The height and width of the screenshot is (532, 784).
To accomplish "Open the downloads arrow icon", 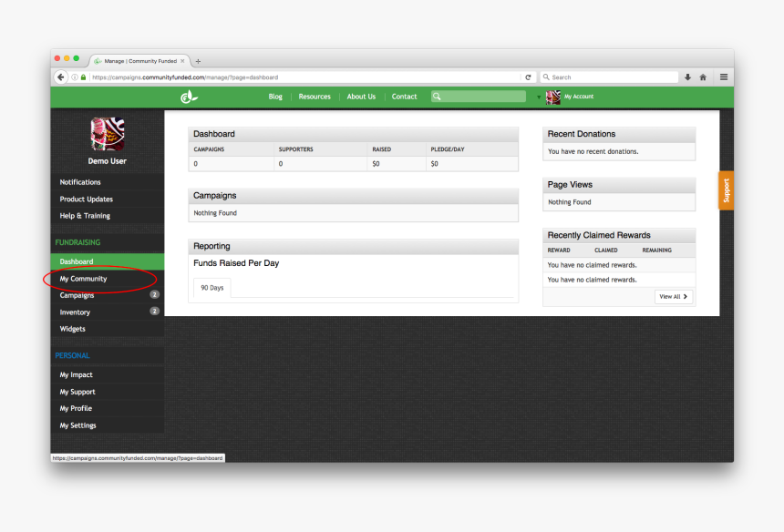I will tap(687, 77).
